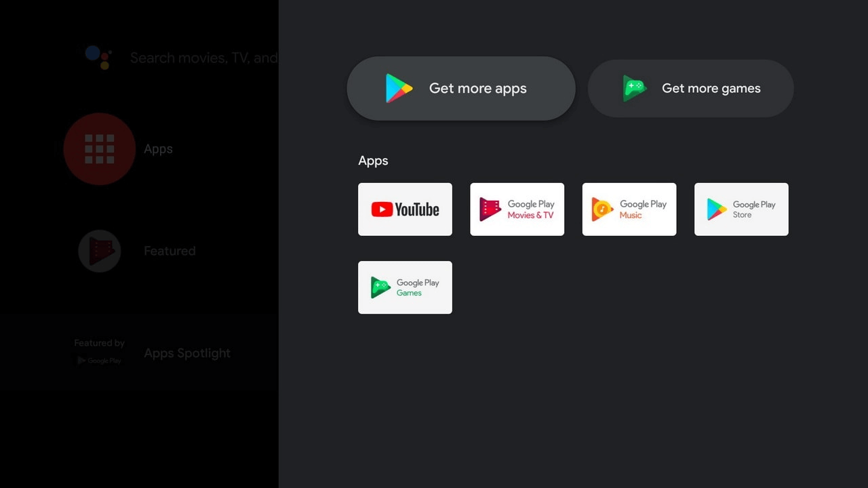Image resolution: width=868 pixels, height=488 pixels.
Task: Open Google Play Store tile
Action: (741, 209)
